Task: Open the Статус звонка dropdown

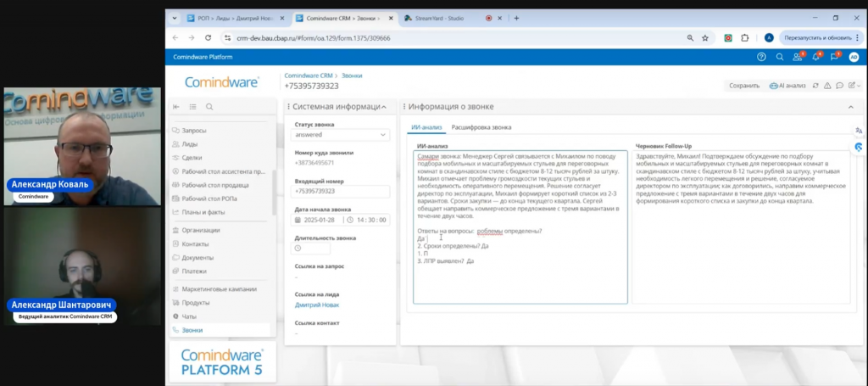Action: (x=340, y=135)
